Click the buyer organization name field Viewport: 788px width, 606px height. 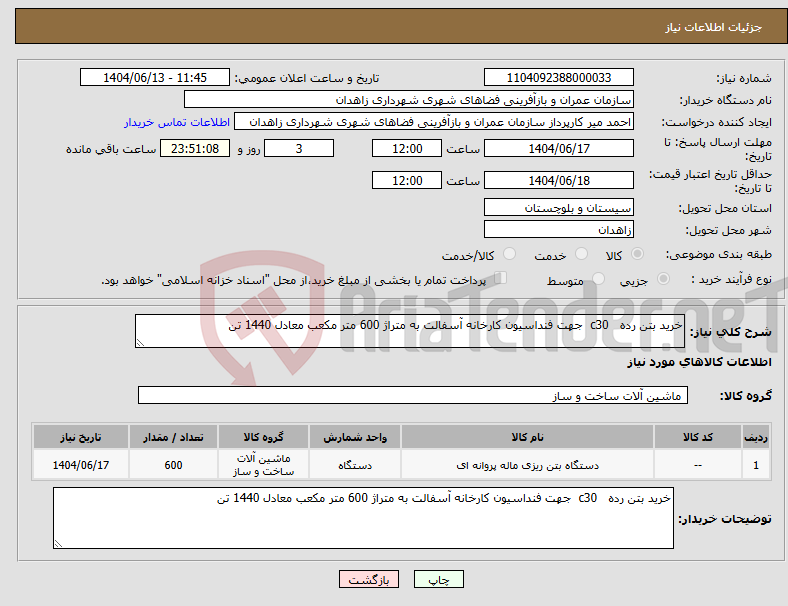click(x=409, y=99)
